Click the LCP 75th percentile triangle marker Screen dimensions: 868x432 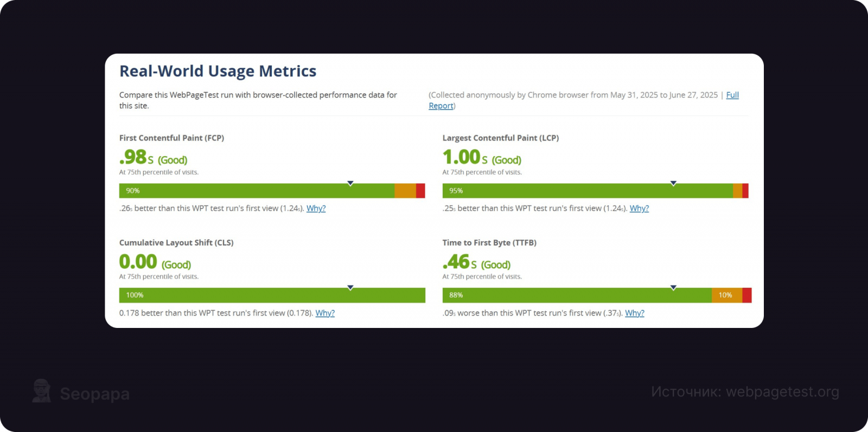pos(673,183)
